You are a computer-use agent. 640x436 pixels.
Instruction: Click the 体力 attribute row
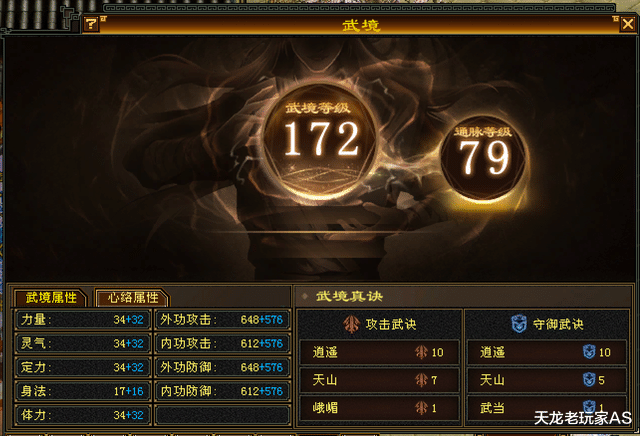(83, 415)
